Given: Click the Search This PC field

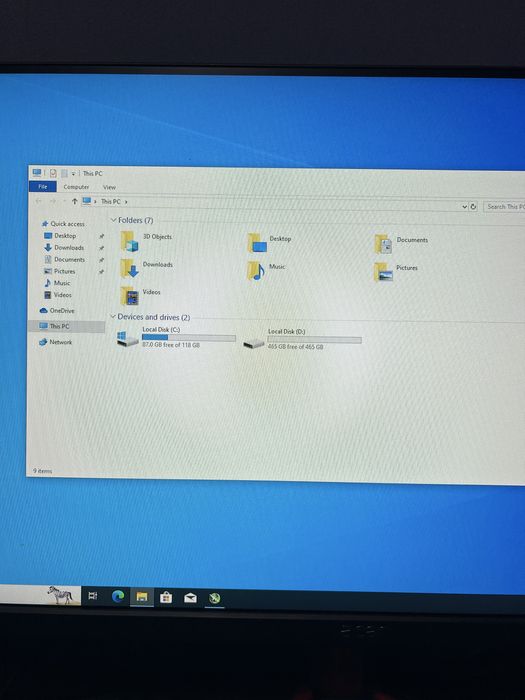Looking at the screenshot, I should (x=504, y=207).
